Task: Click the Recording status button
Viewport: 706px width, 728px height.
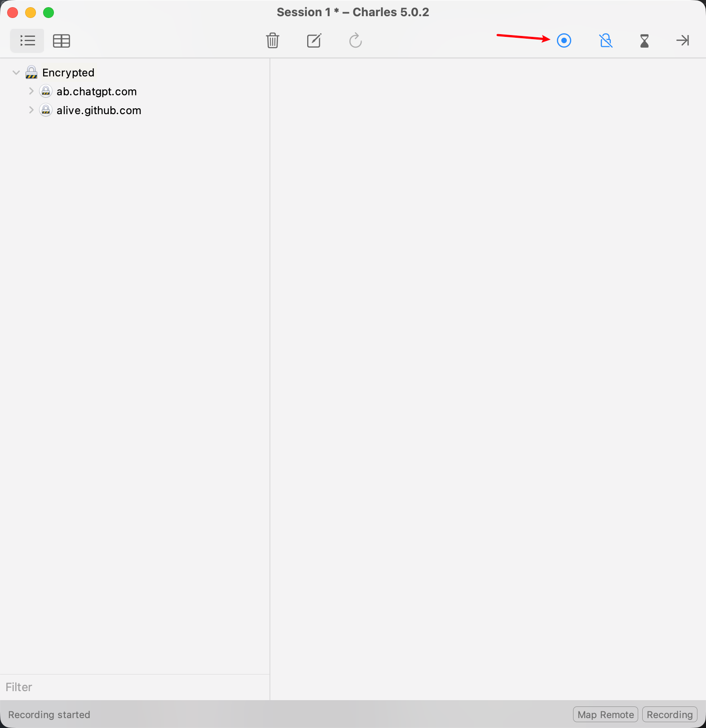Action: [670, 715]
